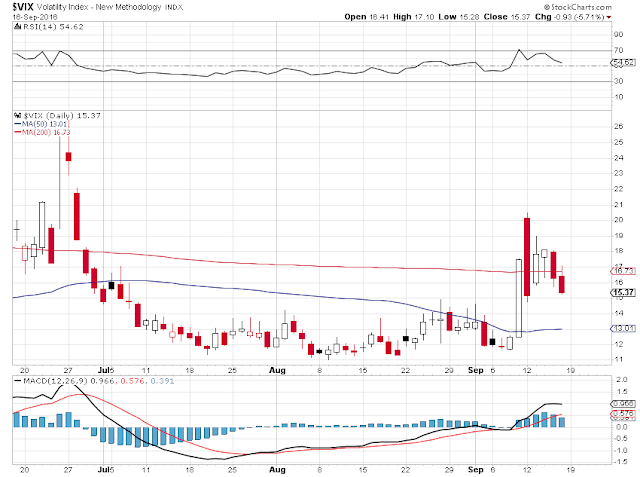Viewport: 640px width, 477px height.
Task: Click the -1.5 level on MACD axis
Action: [x=620, y=462]
